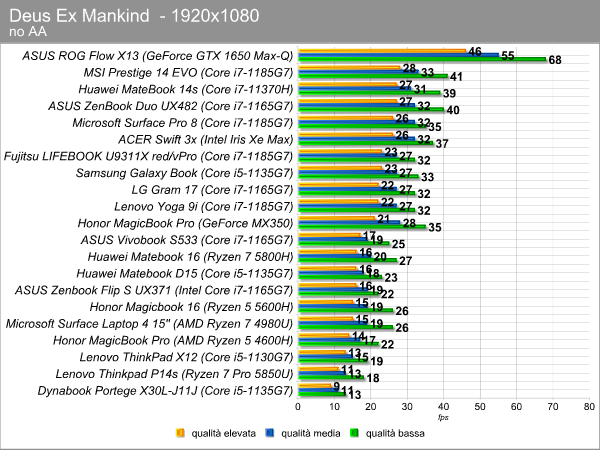This screenshot has width=600, height=450.
Task: Click the x-axis tick label 80
Action: pyautogui.click(x=589, y=407)
